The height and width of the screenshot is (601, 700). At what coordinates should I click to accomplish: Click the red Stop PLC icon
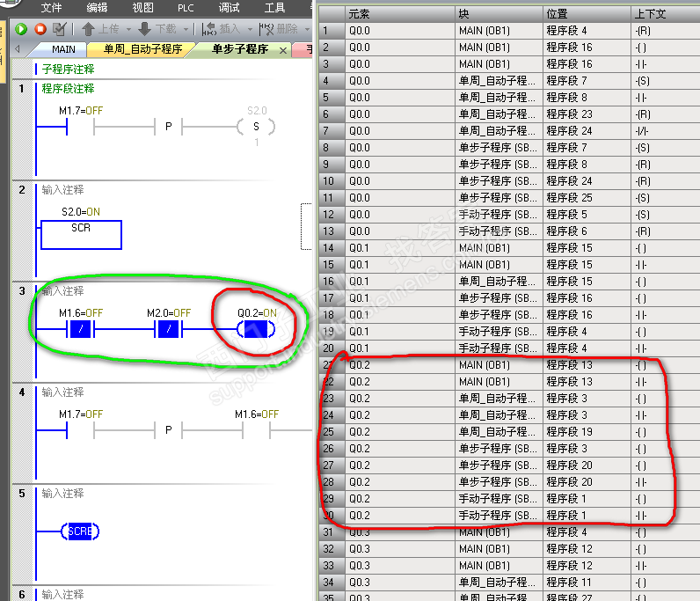(x=40, y=29)
